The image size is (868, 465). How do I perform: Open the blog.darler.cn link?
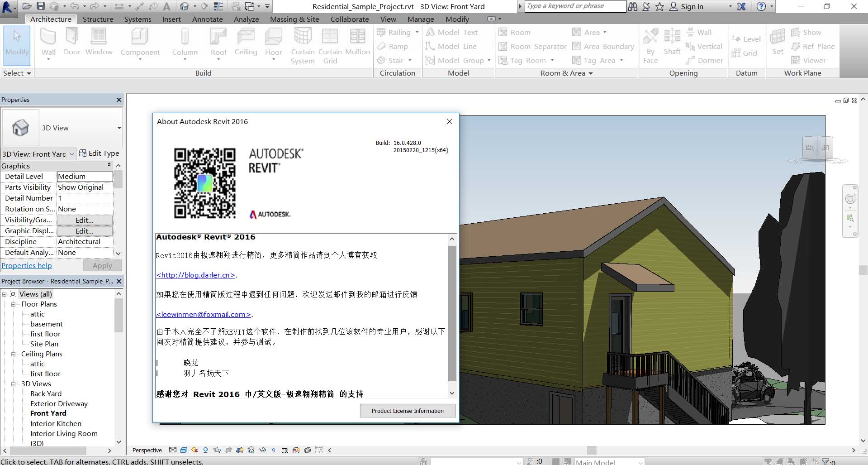click(196, 275)
